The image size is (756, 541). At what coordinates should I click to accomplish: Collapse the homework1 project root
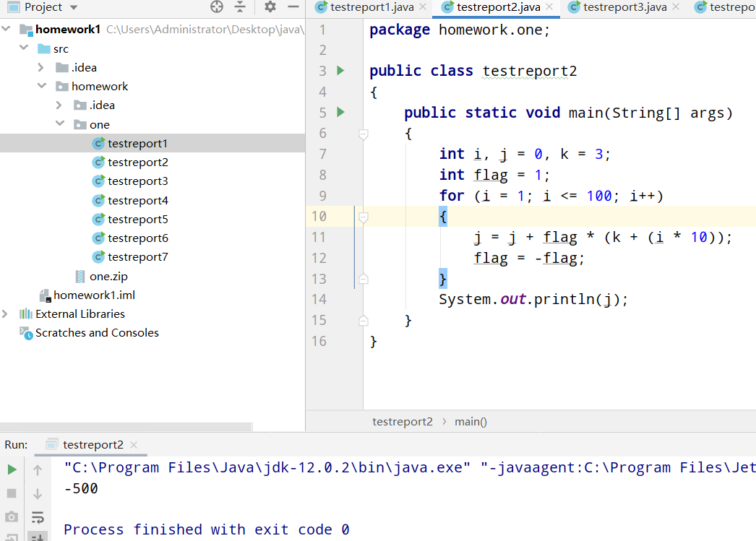click(x=7, y=29)
